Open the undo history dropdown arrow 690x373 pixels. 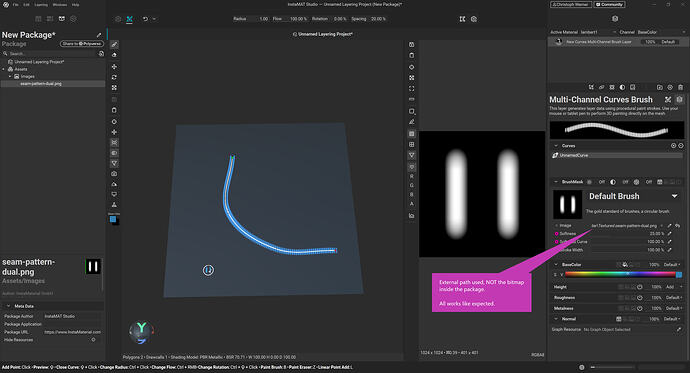[154, 19]
